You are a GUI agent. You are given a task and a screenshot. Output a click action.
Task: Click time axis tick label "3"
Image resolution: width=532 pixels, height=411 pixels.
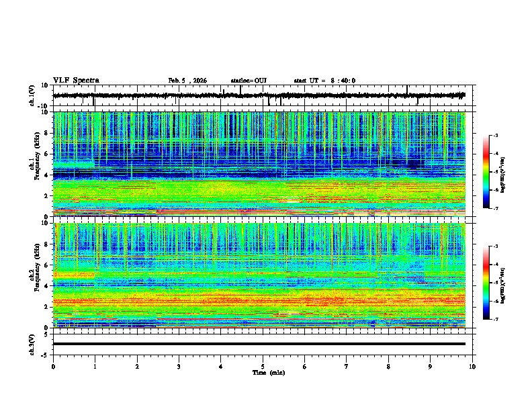179,367
